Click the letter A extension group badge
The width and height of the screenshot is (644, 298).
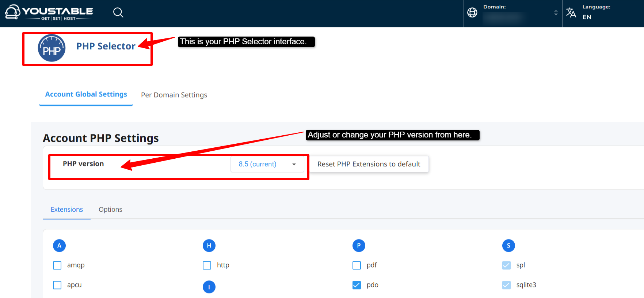pos(59,246)
